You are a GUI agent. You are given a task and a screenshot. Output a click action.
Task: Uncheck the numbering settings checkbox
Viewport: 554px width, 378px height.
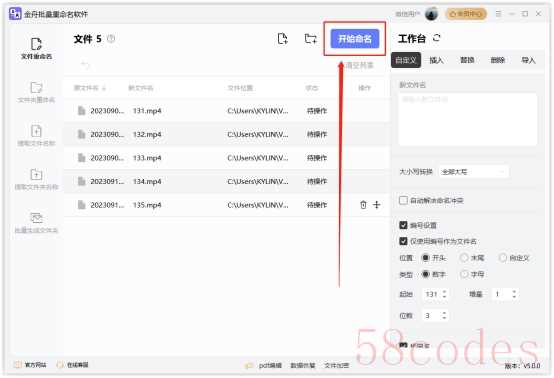coord(403,225)
